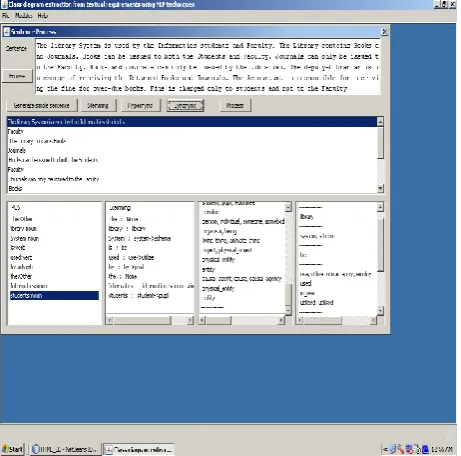The width and height of the screenshot is (461, 456).
Task: Click the taskbar clock
Action: click(x=442, y=449)
